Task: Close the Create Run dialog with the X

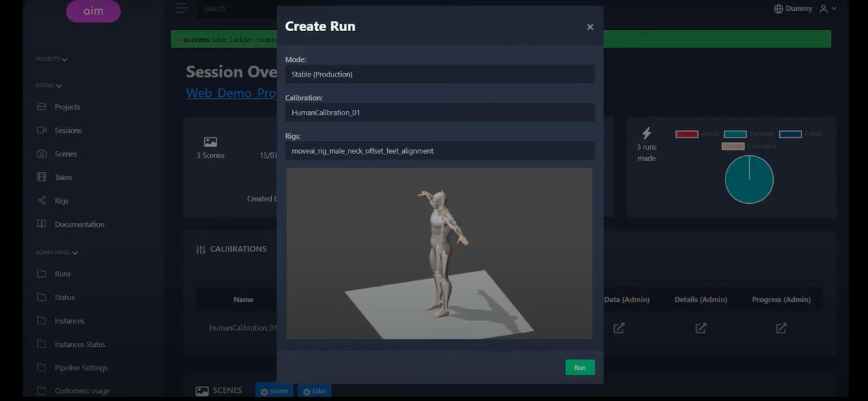Action: 590,27
